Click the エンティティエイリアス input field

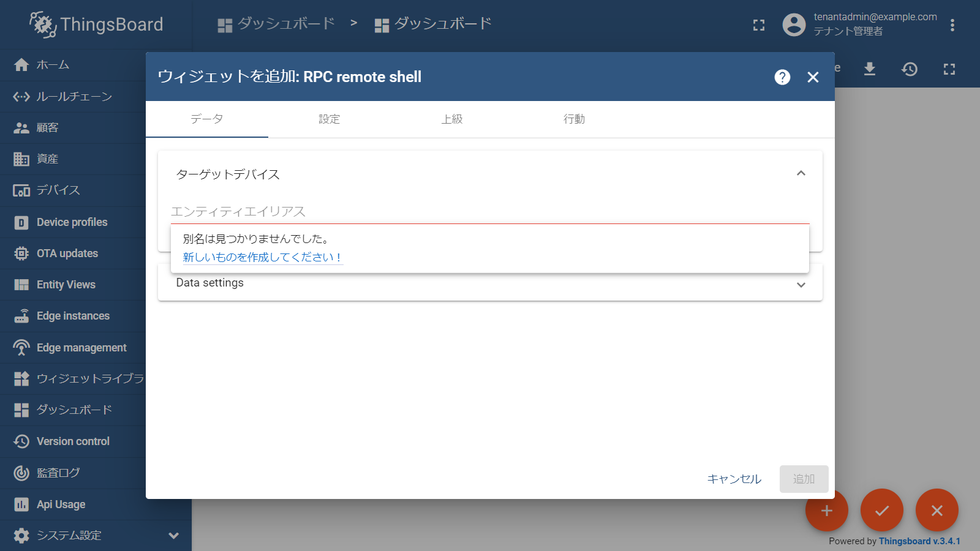489,212
